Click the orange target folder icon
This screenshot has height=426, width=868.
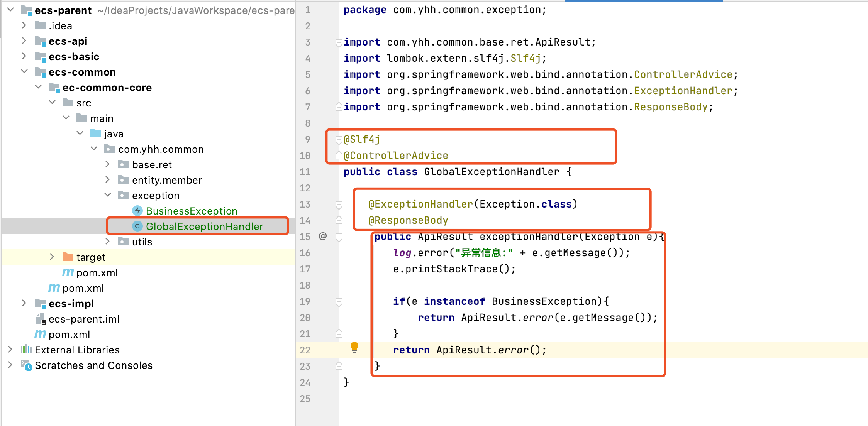click(x=68, y=257)
